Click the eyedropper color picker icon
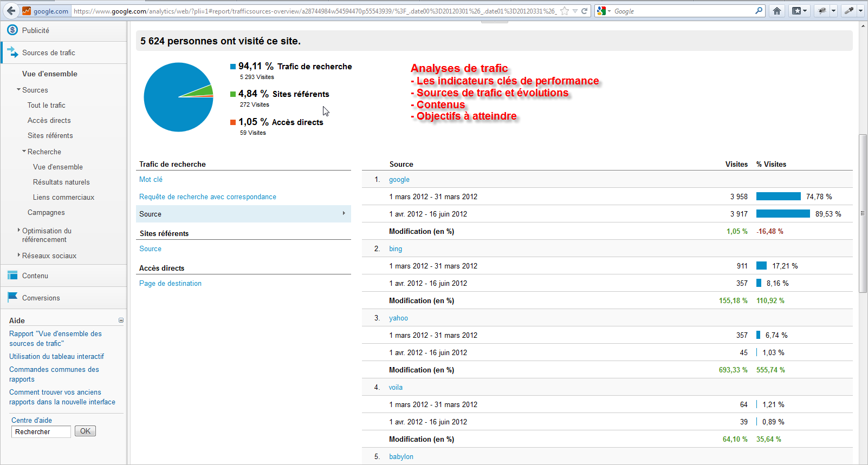Screen dimensions: 868x465 [x=849, y=11]
